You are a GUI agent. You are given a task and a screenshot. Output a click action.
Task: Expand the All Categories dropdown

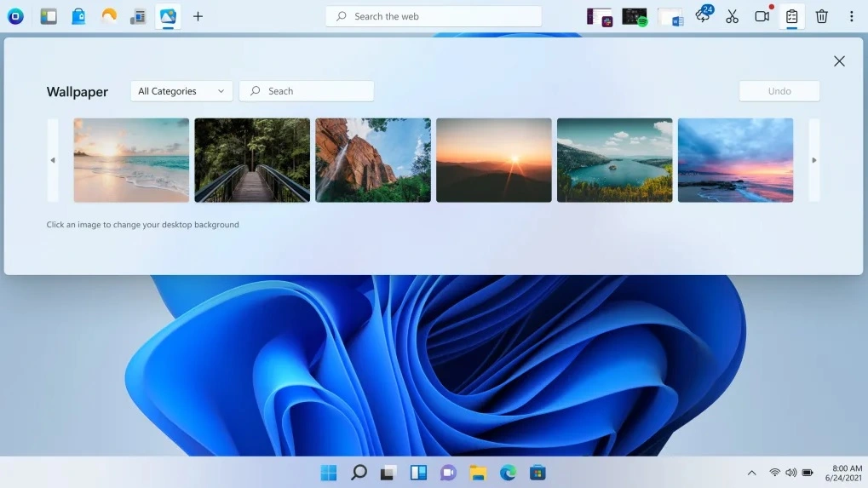(x=181, y=91)
